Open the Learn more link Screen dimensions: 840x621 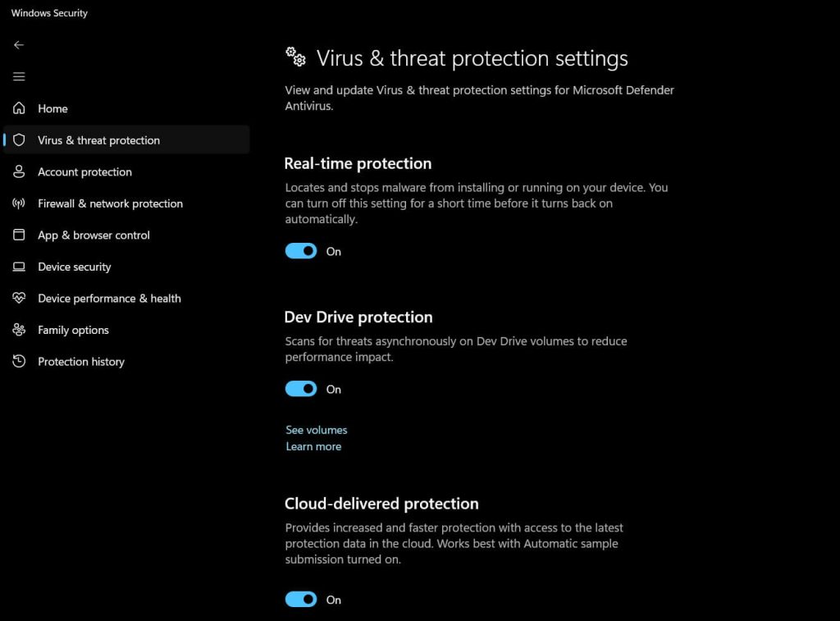click(313, 445)
